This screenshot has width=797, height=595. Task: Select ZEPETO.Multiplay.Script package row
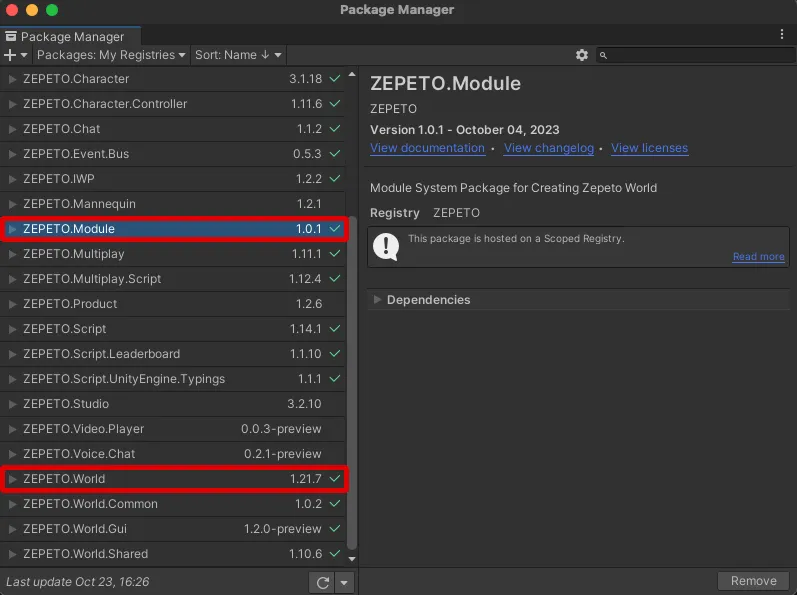172,279
